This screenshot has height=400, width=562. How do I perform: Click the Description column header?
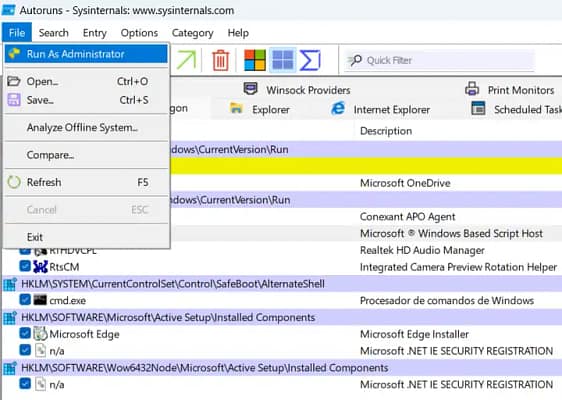[x=386, y=131]
